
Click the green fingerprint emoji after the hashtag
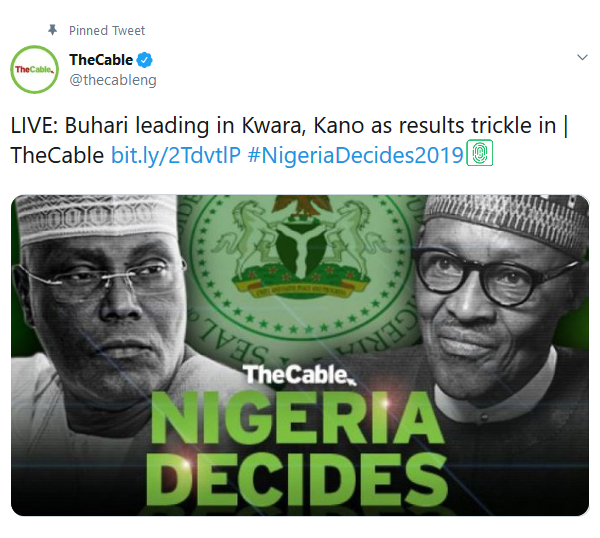click(481, 155)
